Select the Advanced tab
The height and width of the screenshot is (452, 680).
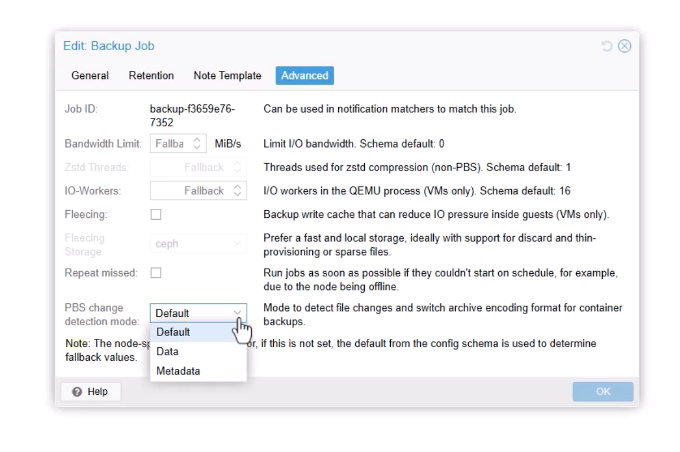click(304, 76)
